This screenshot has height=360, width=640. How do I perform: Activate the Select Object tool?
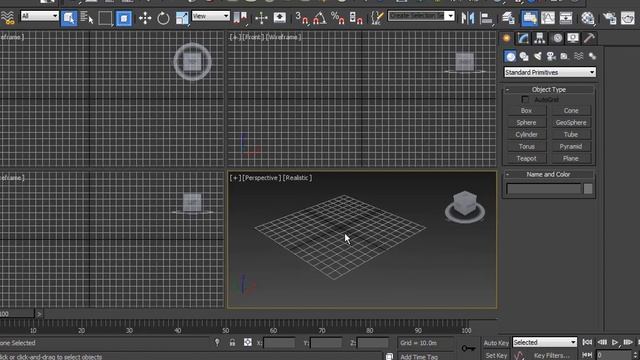tap(69, 18)
